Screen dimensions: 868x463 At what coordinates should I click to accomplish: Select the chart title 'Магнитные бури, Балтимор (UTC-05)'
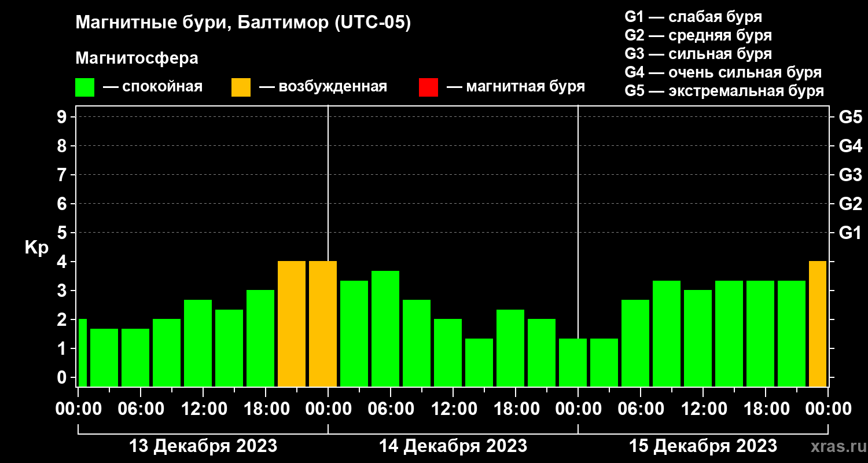pos(243,24)
